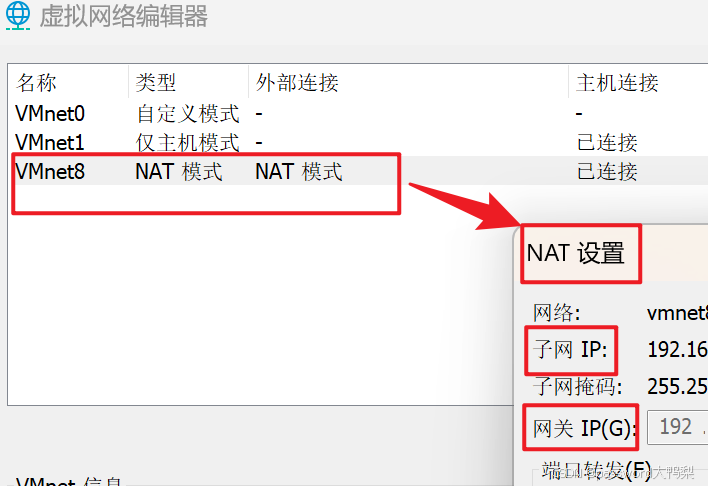Screen dimensions: 708x486
Task: Click the NAT 设置 dialog title
Action: point(576,253)
